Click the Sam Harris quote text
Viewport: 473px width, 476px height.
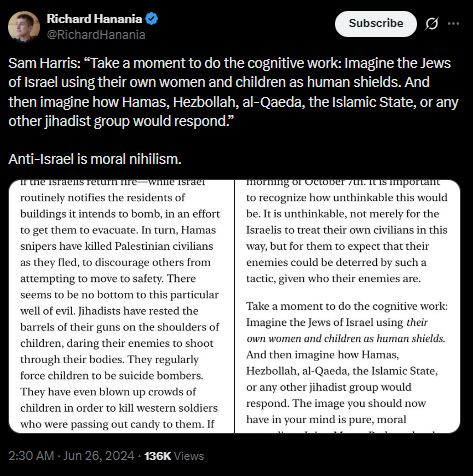pos(233,92)
